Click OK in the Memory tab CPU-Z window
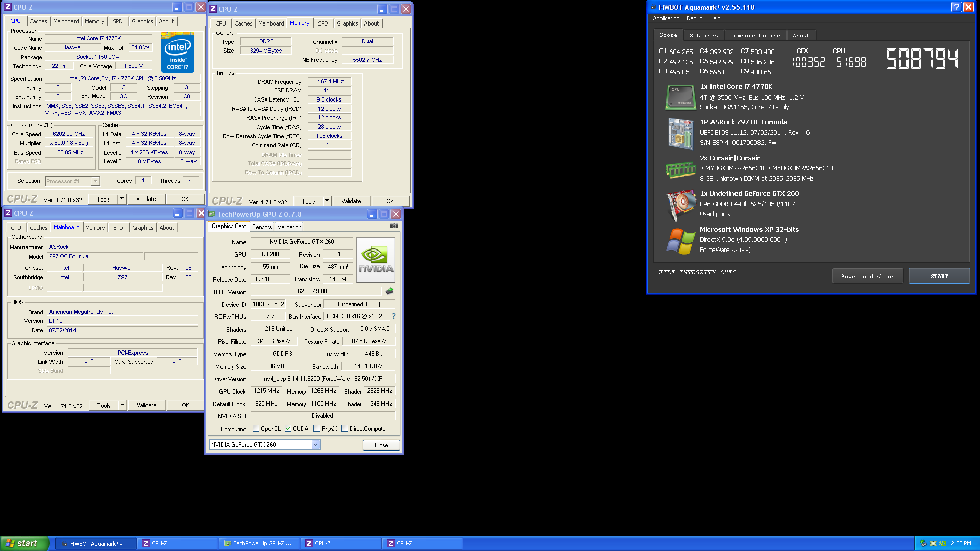 click(x=390, y=201)
